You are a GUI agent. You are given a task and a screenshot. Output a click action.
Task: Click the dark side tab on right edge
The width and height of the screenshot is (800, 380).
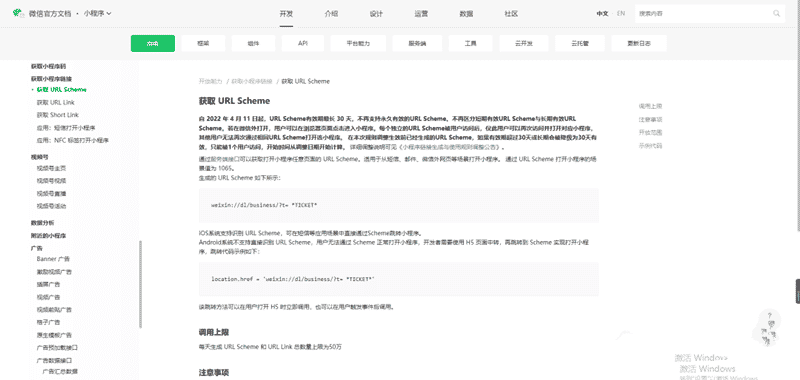point(797,291)
